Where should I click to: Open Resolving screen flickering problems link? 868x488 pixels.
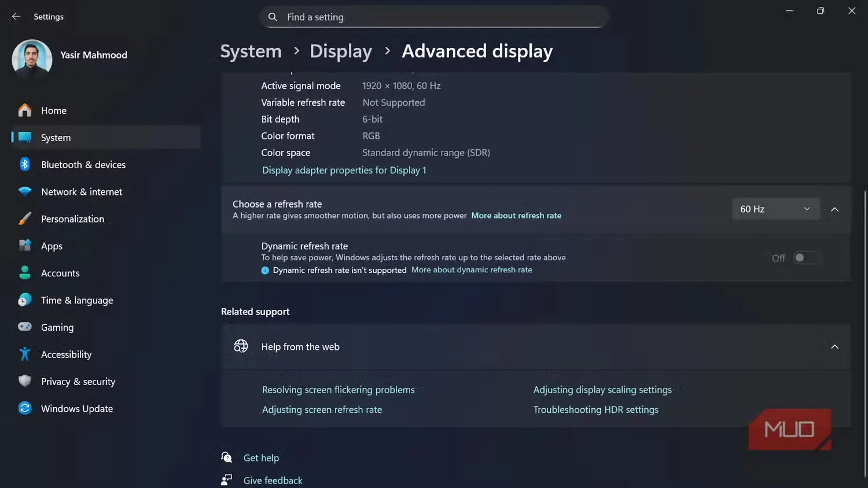[x=338, y=390]
